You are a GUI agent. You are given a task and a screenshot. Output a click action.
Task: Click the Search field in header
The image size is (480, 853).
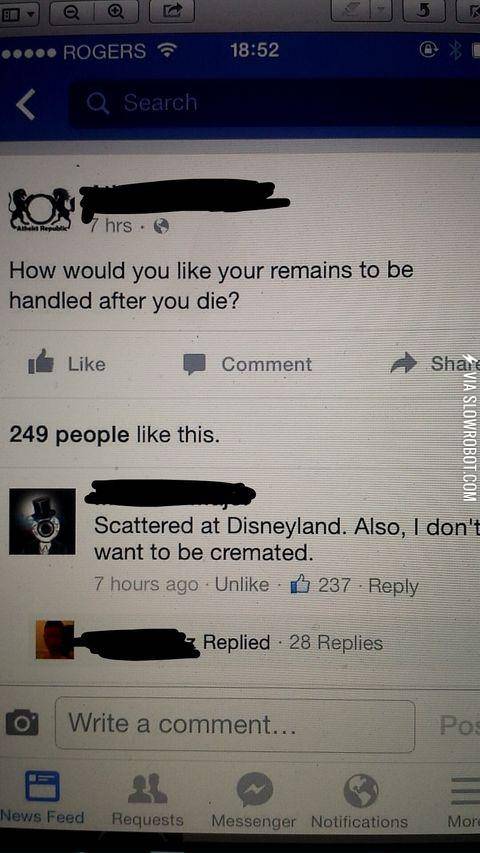point(275,103)
